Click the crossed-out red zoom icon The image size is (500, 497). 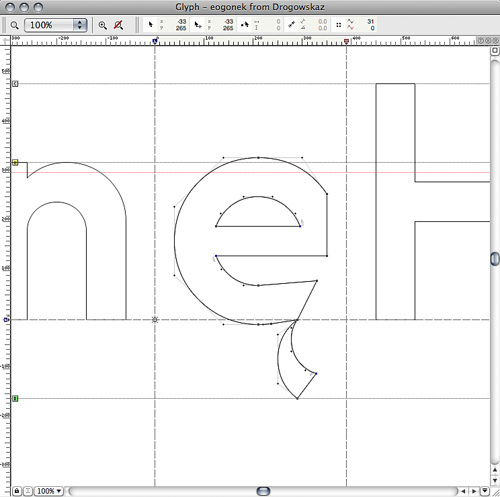118,25
